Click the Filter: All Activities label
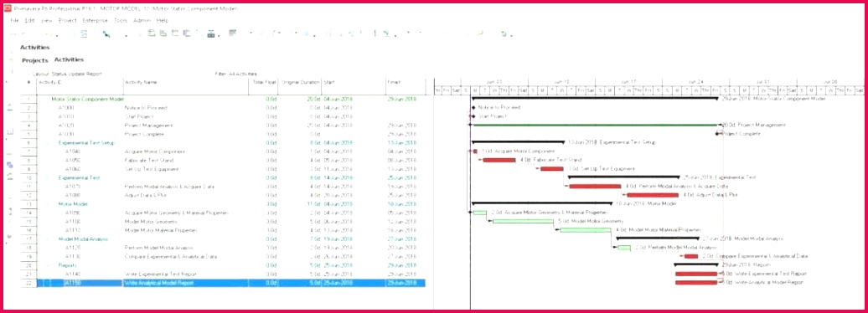This screenshot has height=313, width=868. (235, 74)
